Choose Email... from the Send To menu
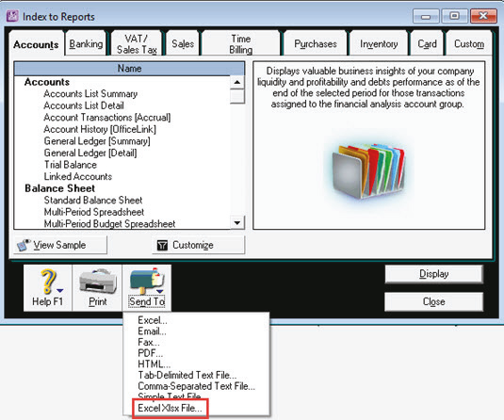The image size is (504, 420). coord(152,331)
